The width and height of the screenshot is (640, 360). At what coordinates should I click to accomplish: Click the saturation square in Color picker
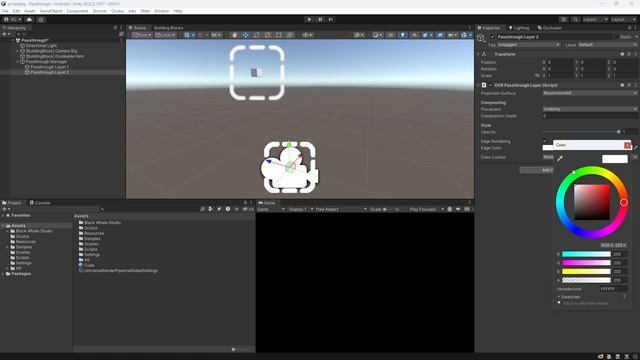[x=592, y=202]
